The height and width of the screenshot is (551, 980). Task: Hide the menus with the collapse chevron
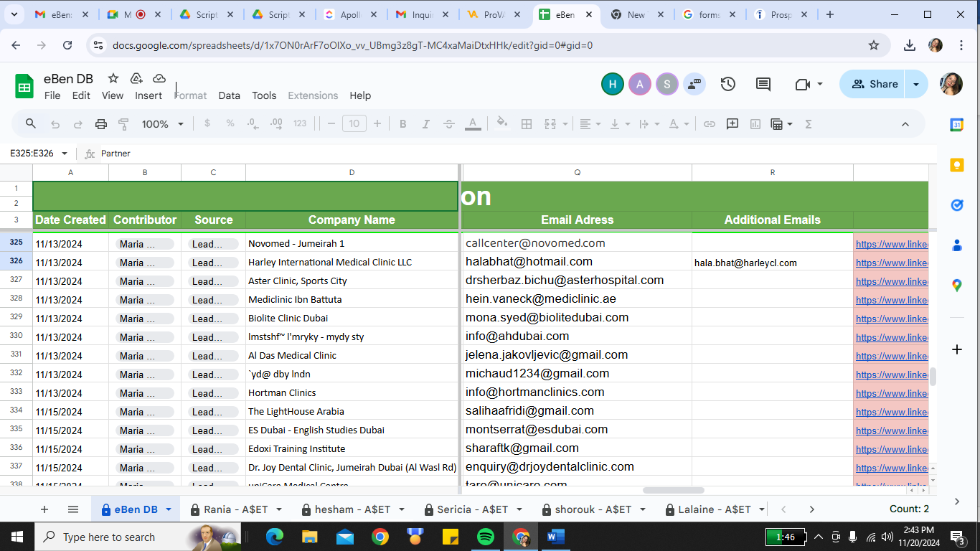click(905, 124)
